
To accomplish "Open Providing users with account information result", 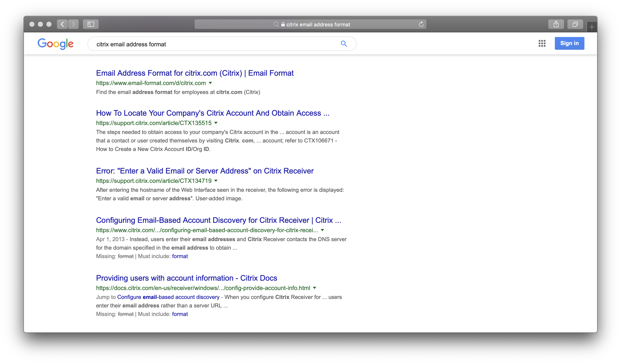I will tap(187, 278).
